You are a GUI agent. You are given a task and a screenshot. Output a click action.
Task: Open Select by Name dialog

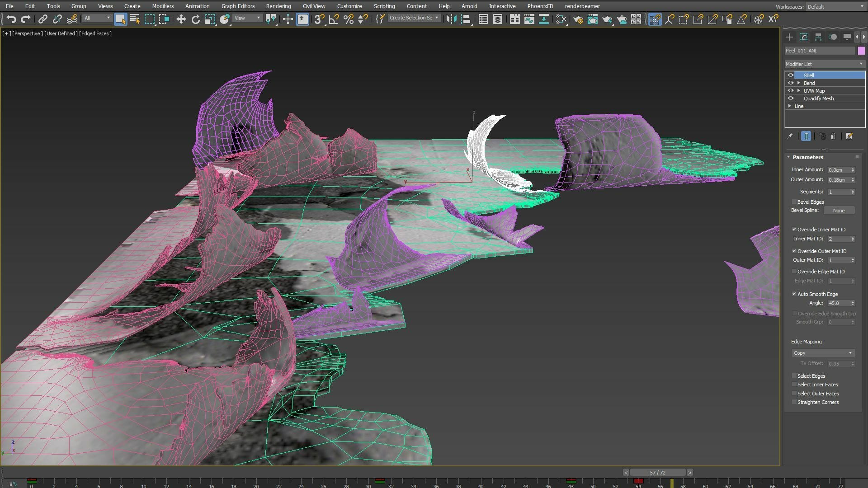(x=135, y=19)
